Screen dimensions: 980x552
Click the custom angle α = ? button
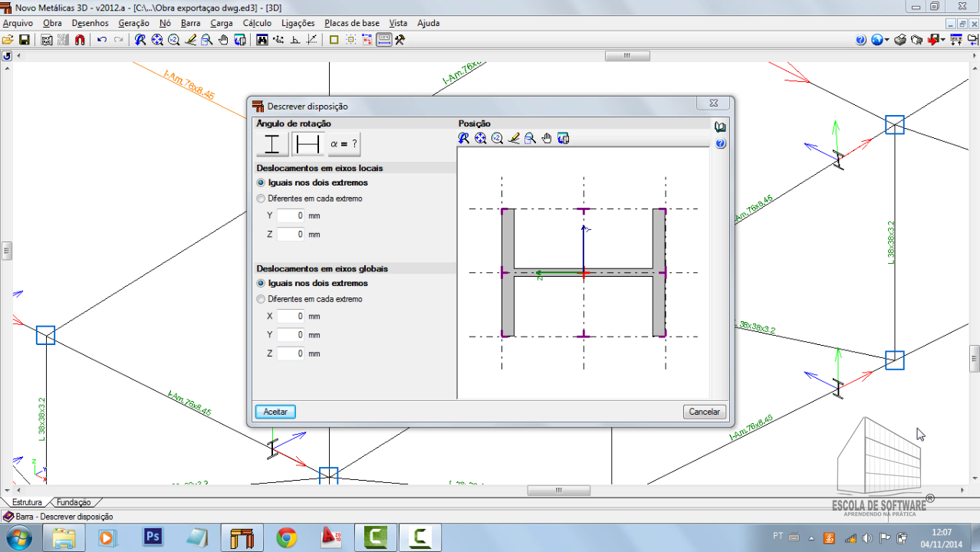point(344,143)
